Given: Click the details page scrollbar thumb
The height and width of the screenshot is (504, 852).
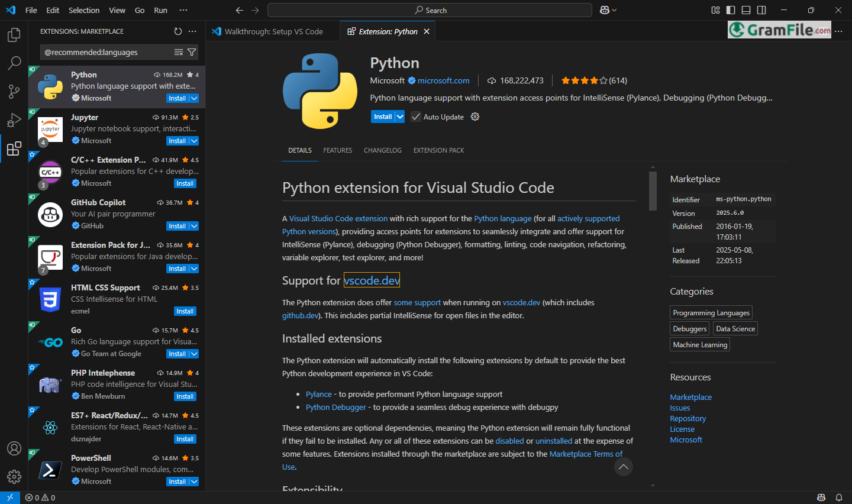Looking at the screenshot, I should pos(653,190).
